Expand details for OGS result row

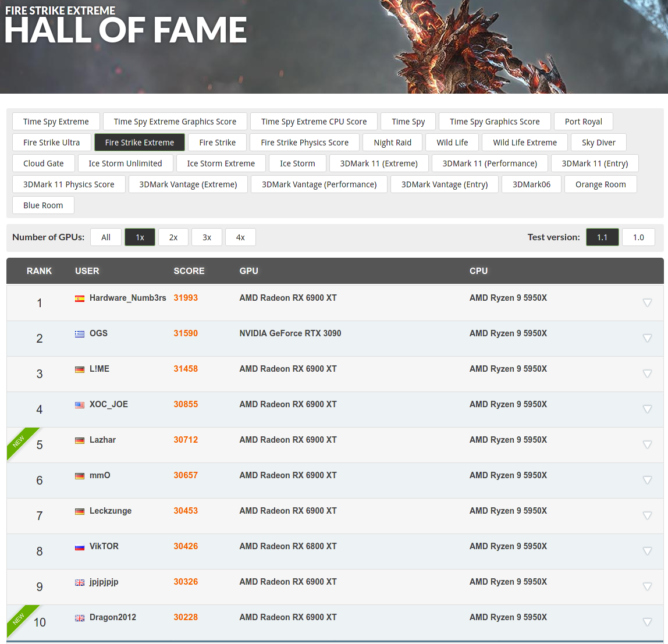[x=647, y=338]
